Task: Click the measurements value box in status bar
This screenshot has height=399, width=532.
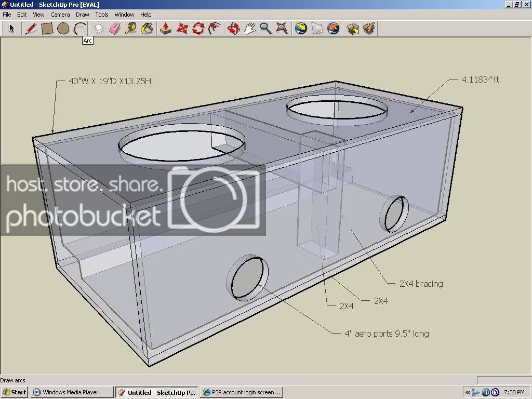Action: point(504,380)
